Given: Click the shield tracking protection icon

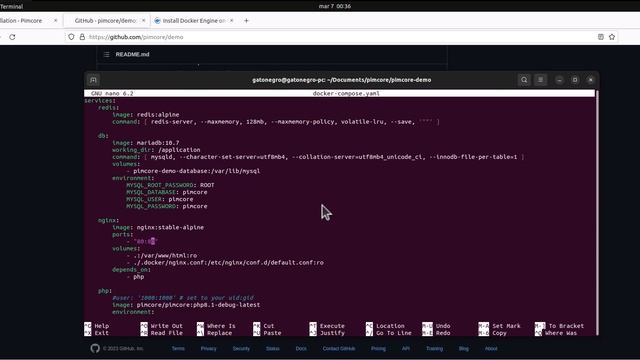Looking at the screenshot, I should [x=71, y=37].
